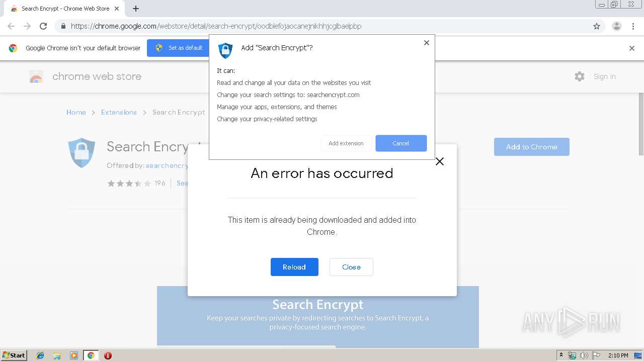Click the Chrome icon in default-browser infobar
This screenshot has height=362, width=644.
click(13, 48)
